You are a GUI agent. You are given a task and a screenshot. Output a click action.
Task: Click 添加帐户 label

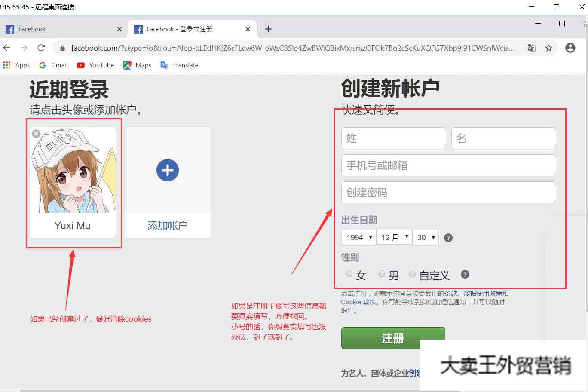pyautogui.click(x=168, y=226)
